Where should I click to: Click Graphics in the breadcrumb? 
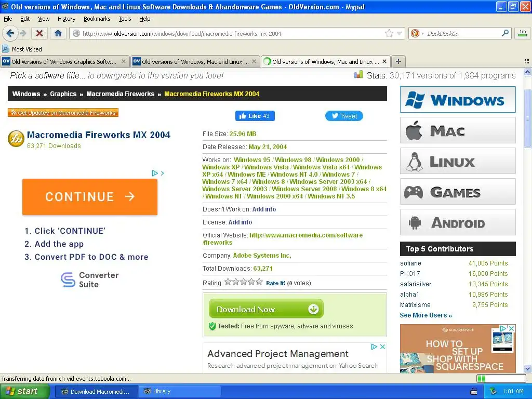[x=63, y=94]
